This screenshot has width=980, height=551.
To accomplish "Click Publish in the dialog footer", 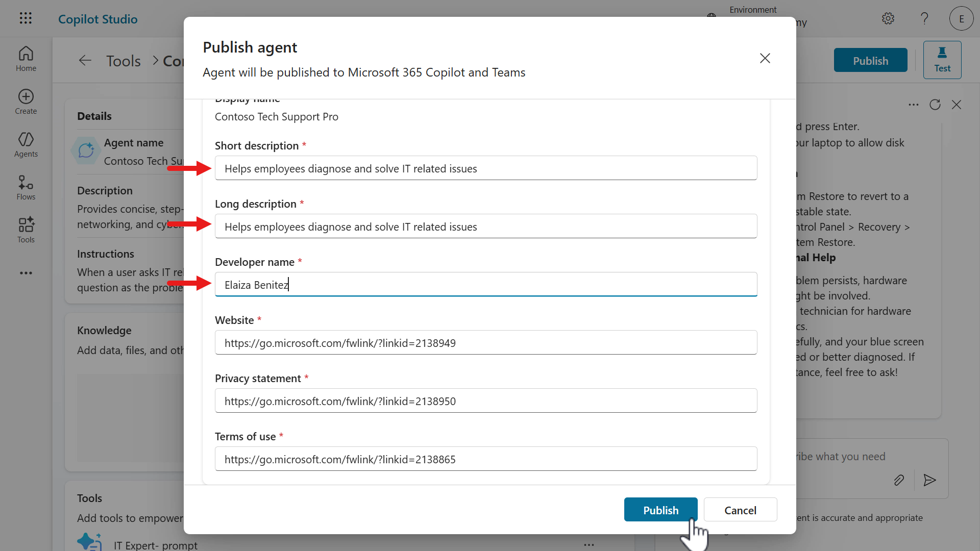I will (x=660, y=510).
